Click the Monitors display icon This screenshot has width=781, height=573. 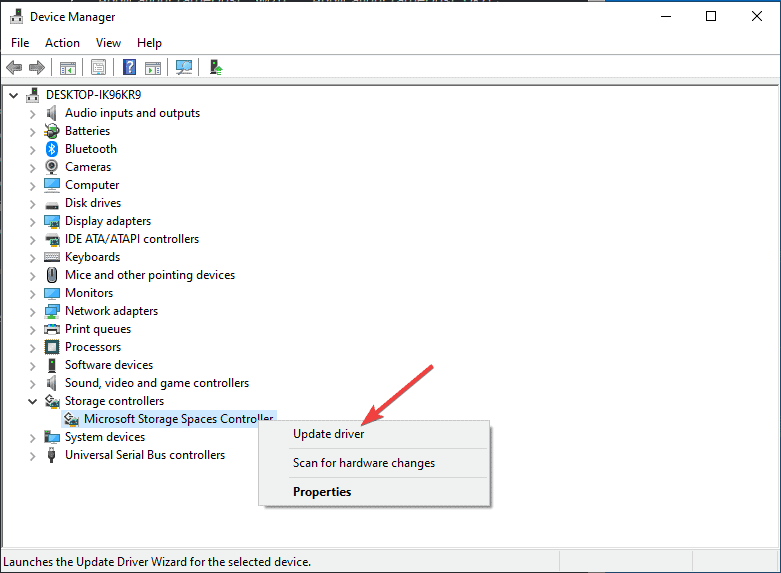tap(52, 293)
